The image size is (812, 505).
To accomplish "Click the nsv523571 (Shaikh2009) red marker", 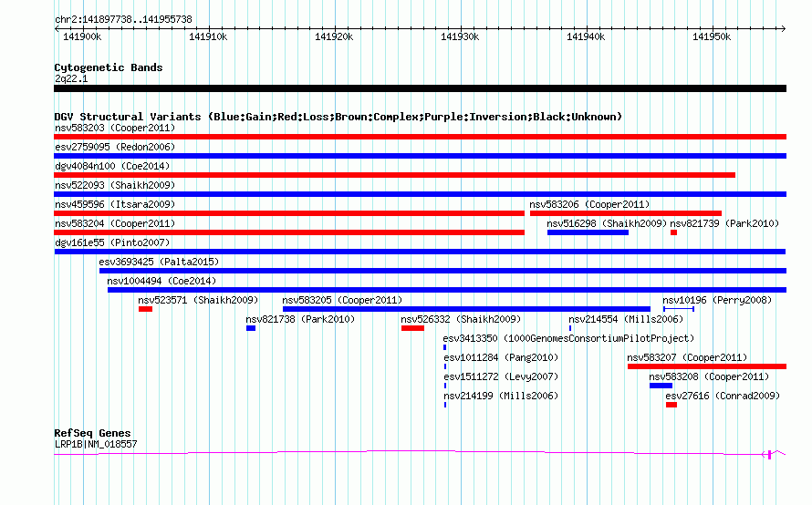I will (145, 309).
